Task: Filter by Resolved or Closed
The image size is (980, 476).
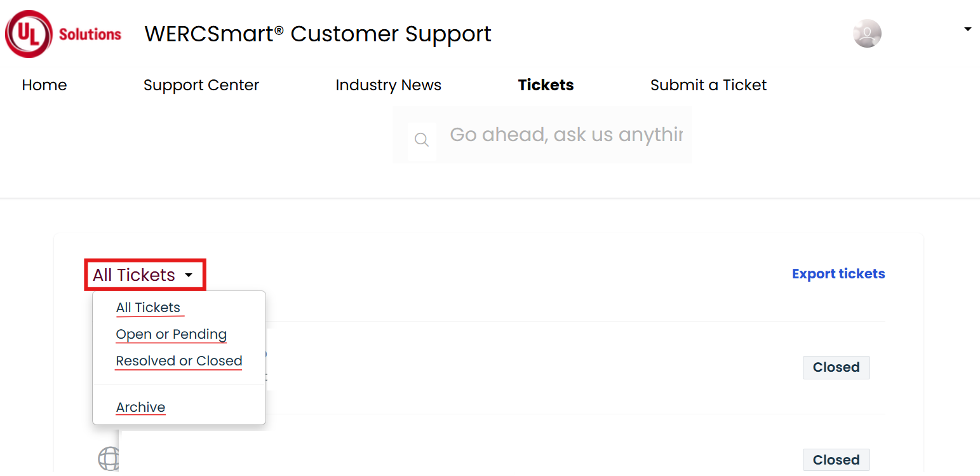Action: [179, 361]
